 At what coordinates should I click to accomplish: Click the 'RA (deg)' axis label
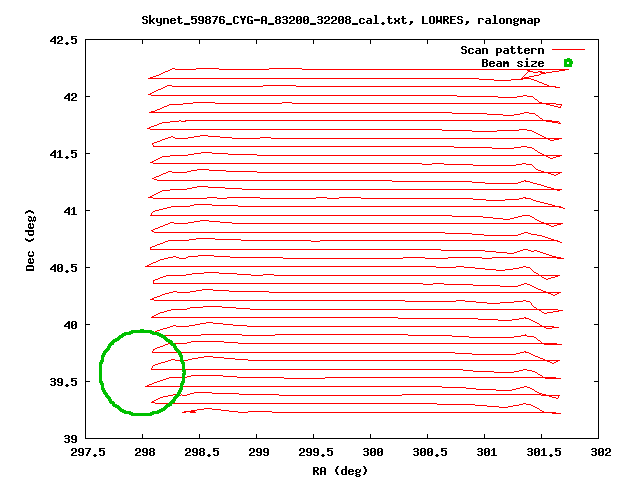point(340,471)
